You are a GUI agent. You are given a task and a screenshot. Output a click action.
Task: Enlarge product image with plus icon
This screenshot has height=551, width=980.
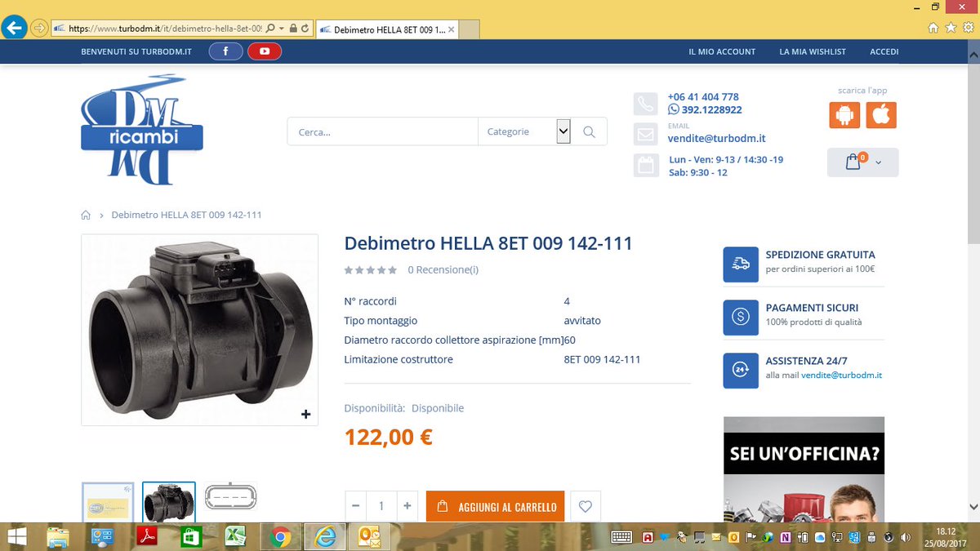(x=305, y=414)
